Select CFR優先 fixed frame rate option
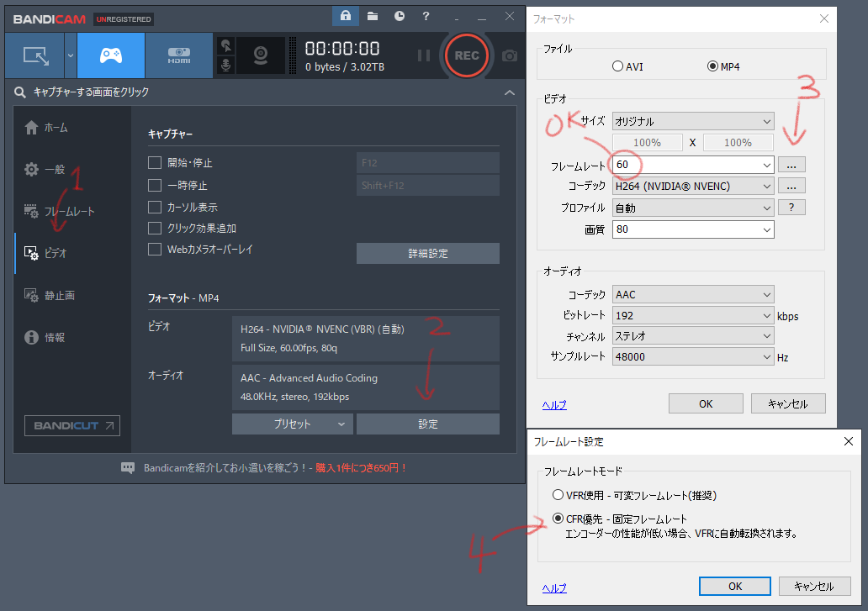The height and width of the screenshot is (611, 868). tap(558, 519)
